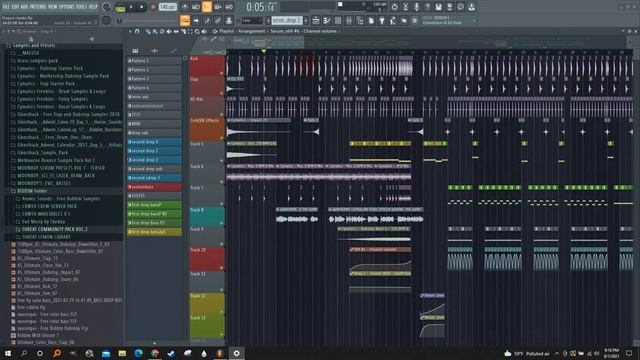Click the master volume knob

click(x=107, y=7)
